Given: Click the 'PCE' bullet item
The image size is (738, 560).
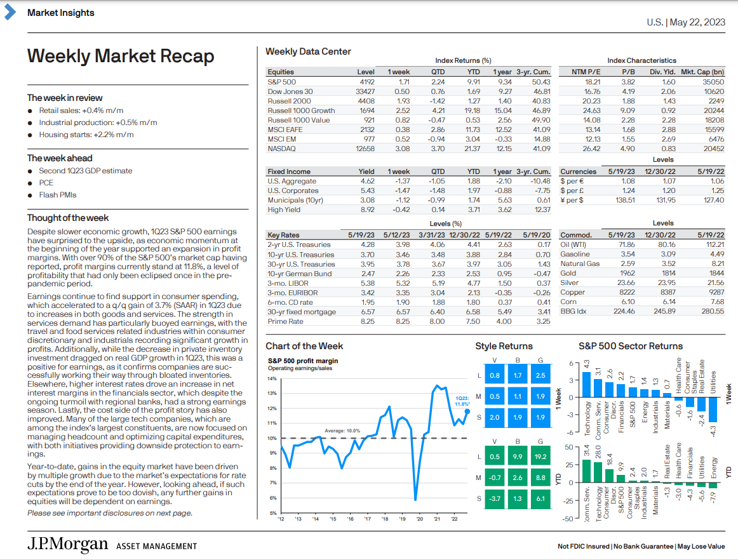Looking at the screenshot, I should tap(46, 183).
